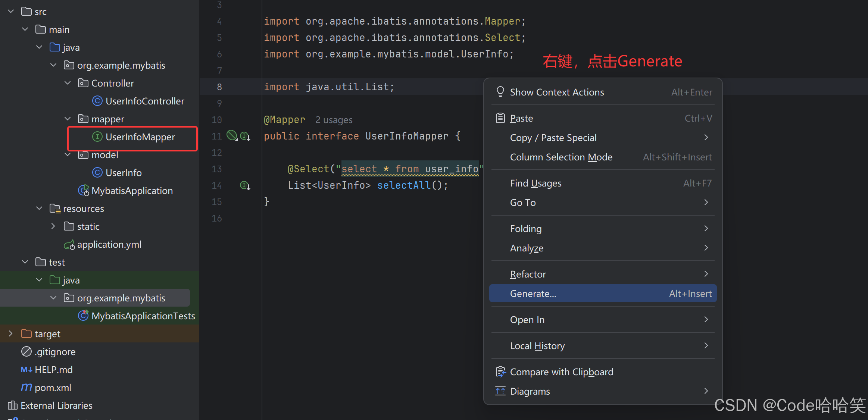The width and height of the screenshot is (868, 420).
Task: Open MybatisApplicationTests in project tree
Action: point(143,316)
